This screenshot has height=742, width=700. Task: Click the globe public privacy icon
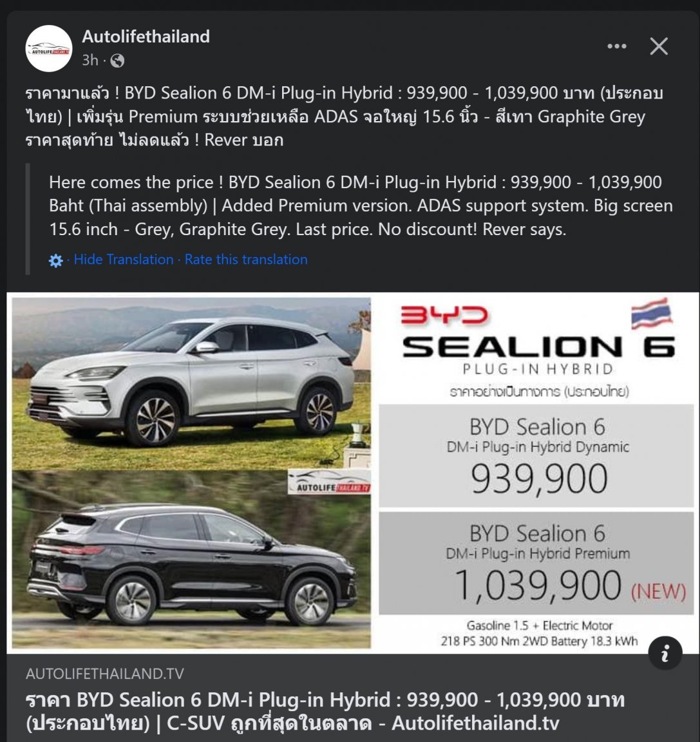point(117,61)
